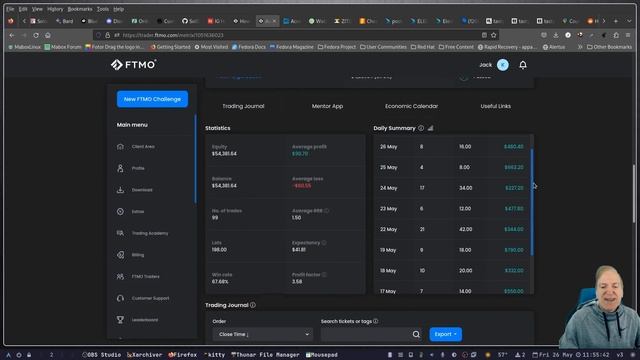Click Profit factor info icon
Viewport: 640px width, 360px height.
[x=324, y=275]
